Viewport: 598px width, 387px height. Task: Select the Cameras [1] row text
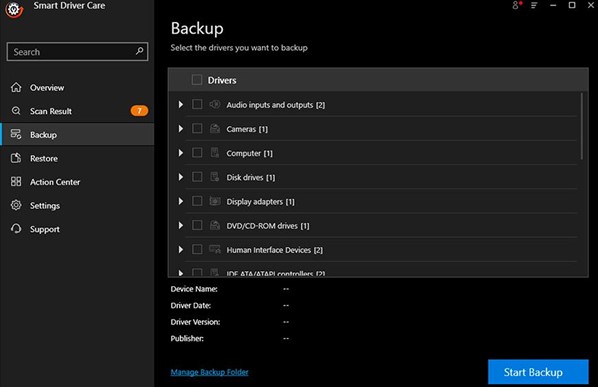(x=247, y=129)
